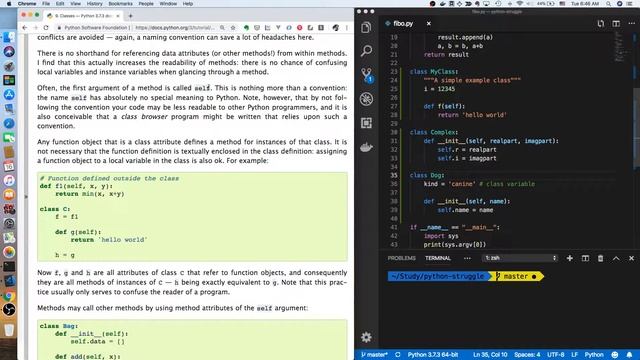Viewport: 640px width, 360px height.
Task: Click the Wi-Fi icon in menu bar
Action: point(520,4)
